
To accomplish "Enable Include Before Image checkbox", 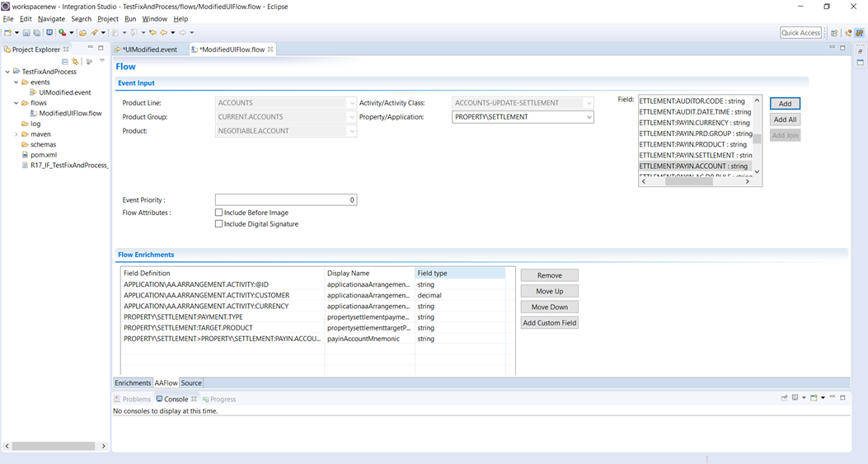I will (x=218, y=213).
